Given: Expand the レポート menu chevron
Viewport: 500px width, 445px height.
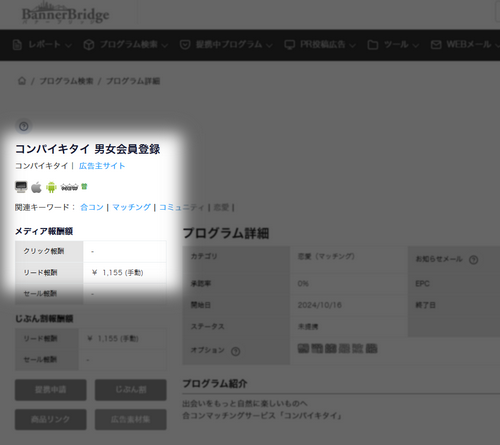Looking at the screenshot, I should click(x=68, y=45).
